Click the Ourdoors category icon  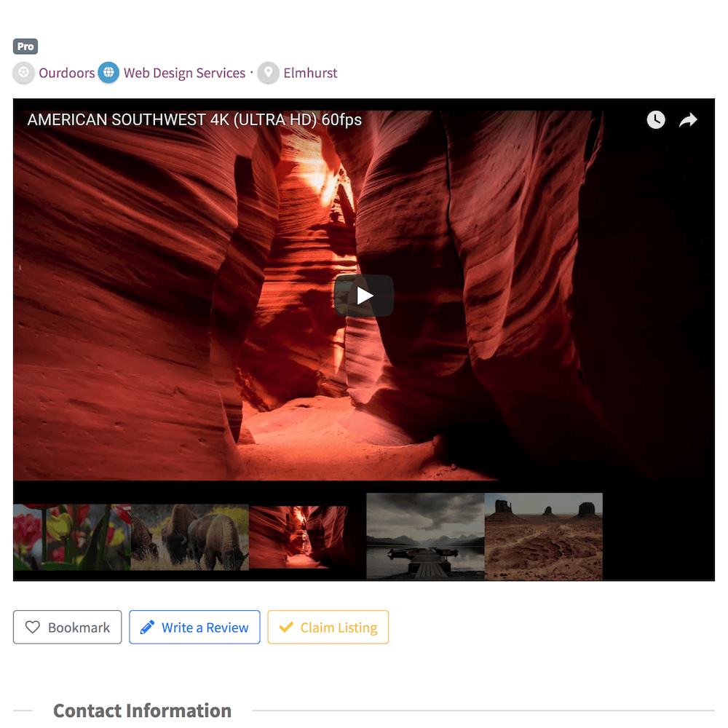click(x=24, y=73)
